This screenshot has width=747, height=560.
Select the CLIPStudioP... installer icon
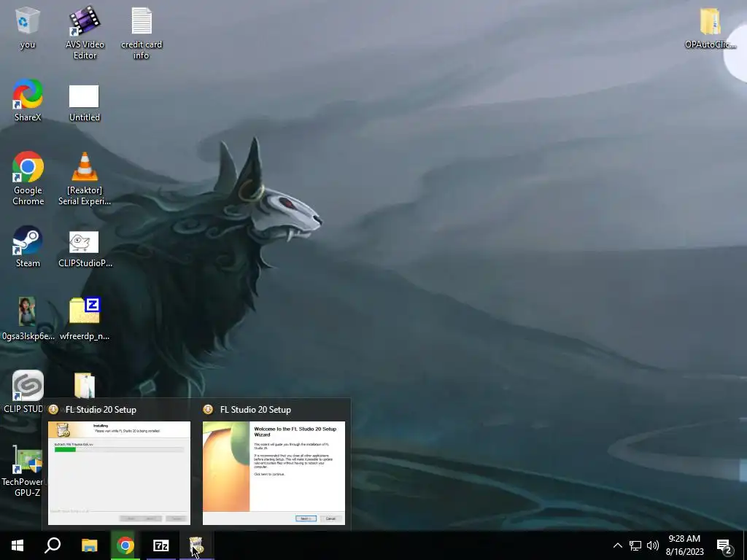85,249
